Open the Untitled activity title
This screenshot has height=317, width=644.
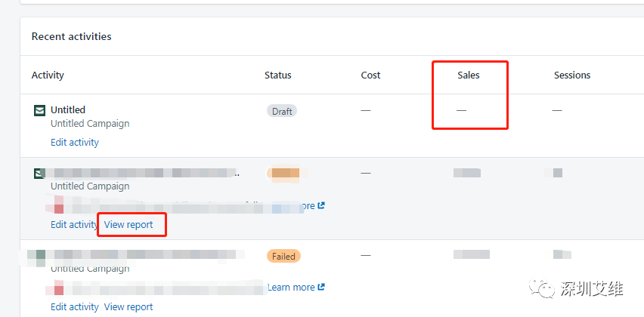coord(68,110)
